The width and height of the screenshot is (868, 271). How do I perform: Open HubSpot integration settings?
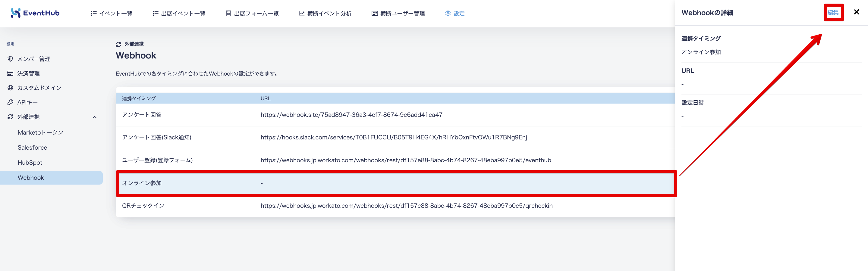point(30,163)
